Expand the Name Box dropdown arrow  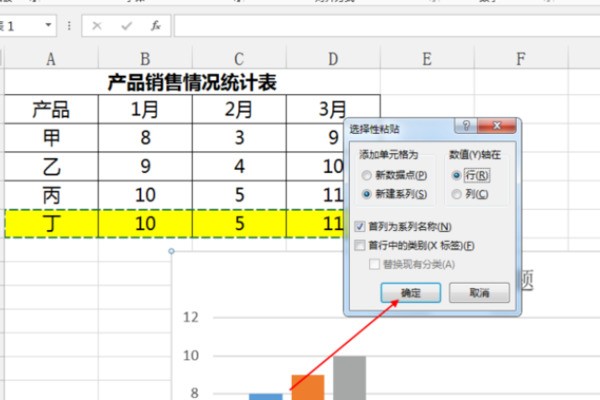tap(49, 25)
